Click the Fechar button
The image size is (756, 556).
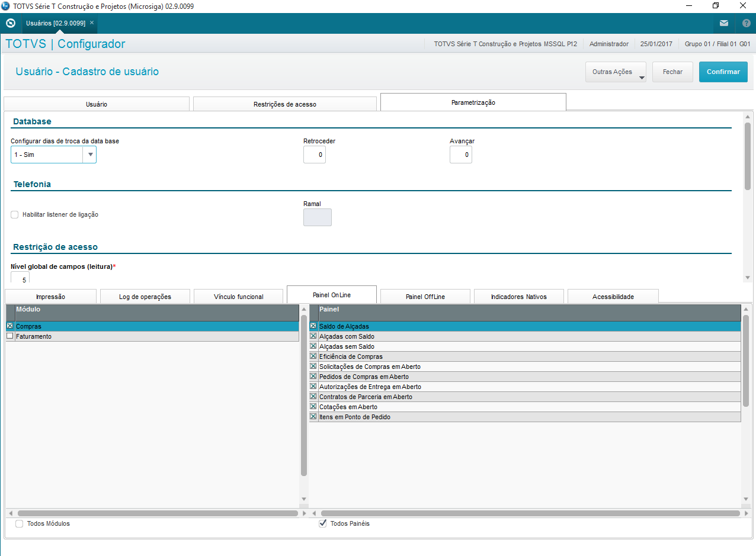point(672,72)
